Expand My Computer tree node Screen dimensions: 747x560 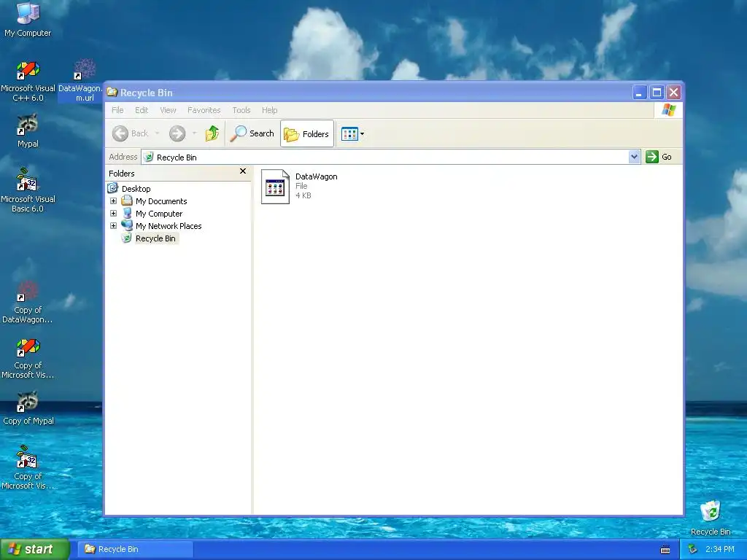(x=113, y=214)
